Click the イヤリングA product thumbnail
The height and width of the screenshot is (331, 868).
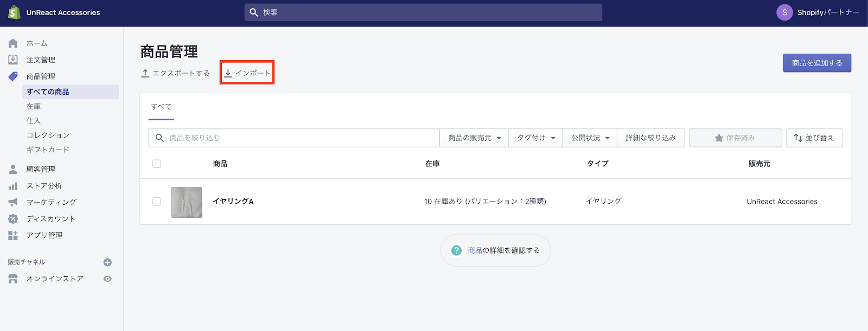click(187, 202)
